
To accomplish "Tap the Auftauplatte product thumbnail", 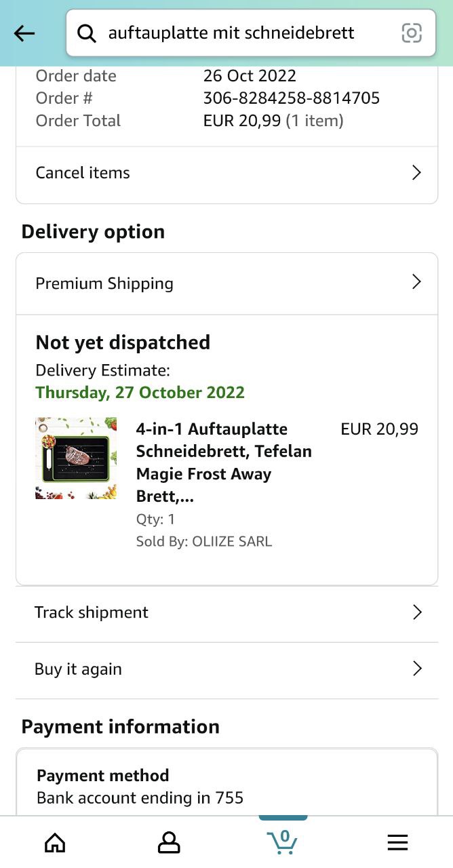I will click(x=76, y=458).
